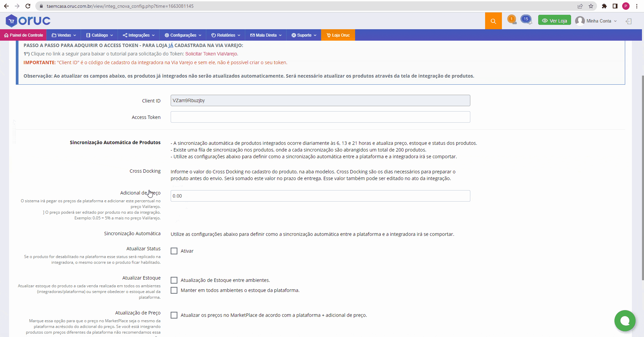
Task: Click the user avatar icon
Action: [580, 21]
